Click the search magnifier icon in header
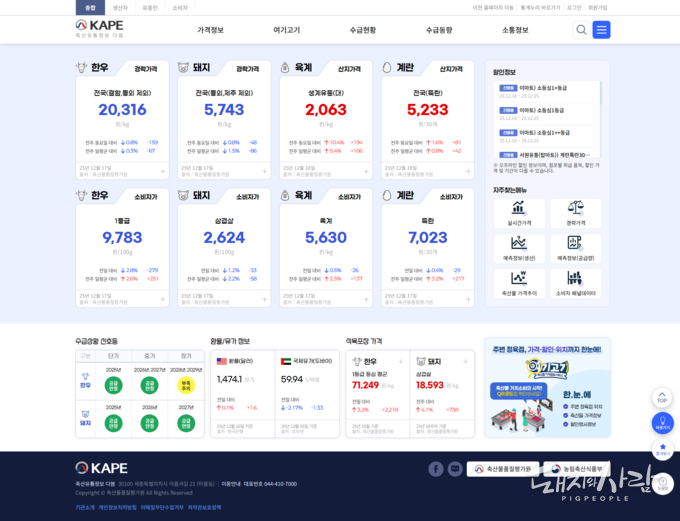This screenshot has height=521, width=680. [x=581, y=30]
